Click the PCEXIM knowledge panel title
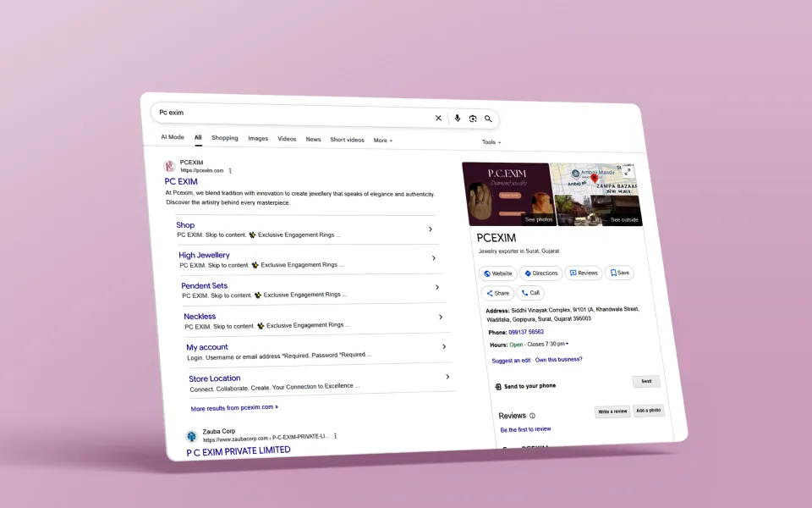The image size is (812, 508). click(x=497, y=238)
